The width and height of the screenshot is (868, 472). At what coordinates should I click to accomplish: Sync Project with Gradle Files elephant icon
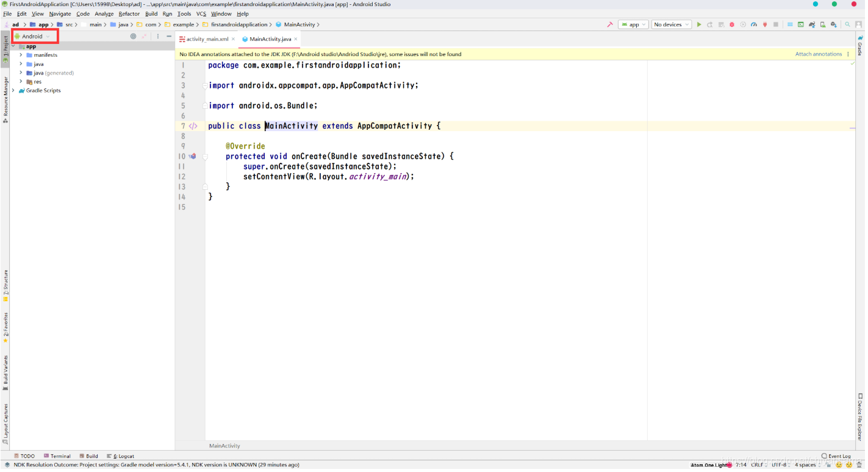tap(812, 24)
